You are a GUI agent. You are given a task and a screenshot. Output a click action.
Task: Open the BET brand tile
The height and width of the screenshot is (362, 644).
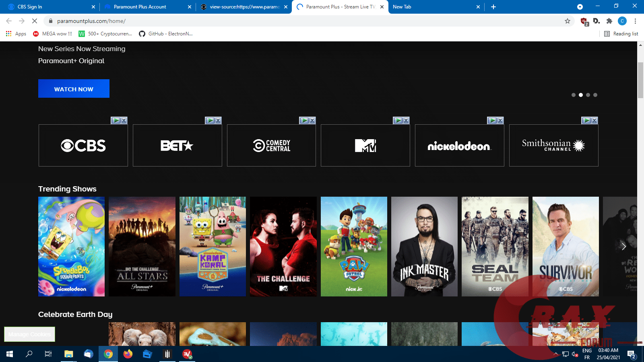tap(178, 145)
